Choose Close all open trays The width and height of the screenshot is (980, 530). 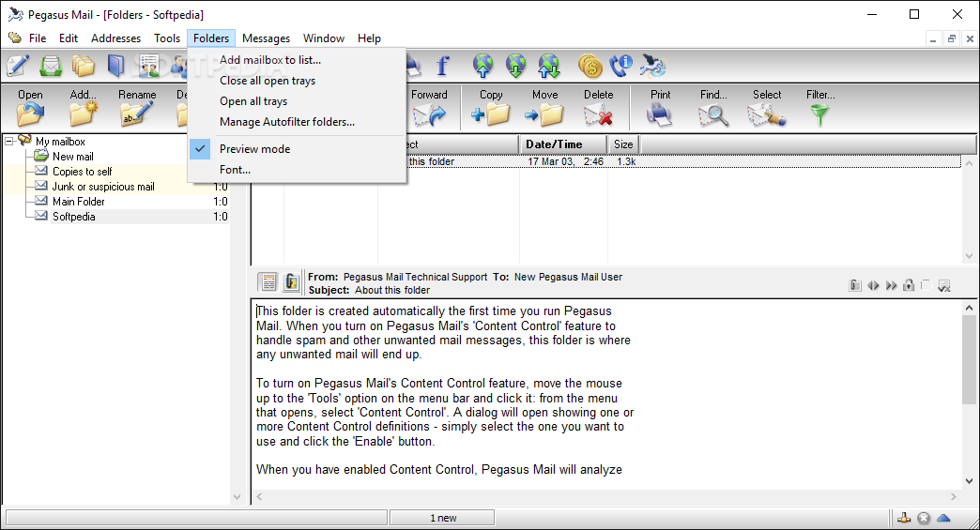click(x=297, y=81)
